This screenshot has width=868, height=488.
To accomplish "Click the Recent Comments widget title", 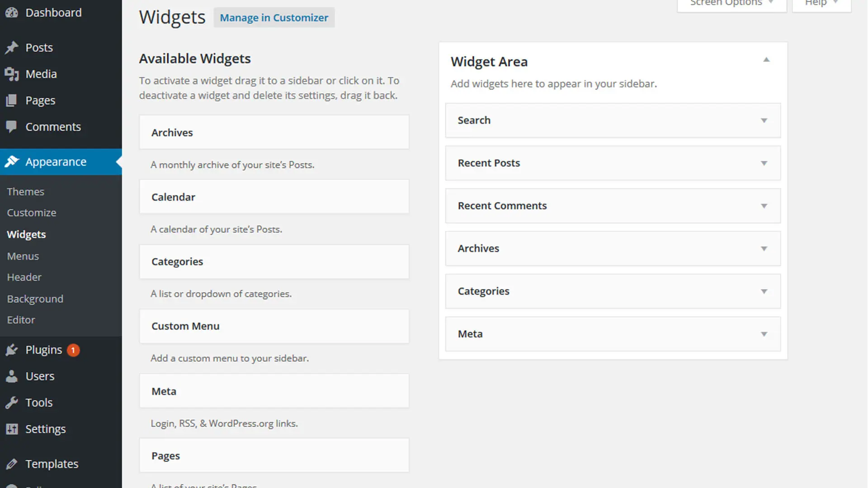I will tap(502, 206).
